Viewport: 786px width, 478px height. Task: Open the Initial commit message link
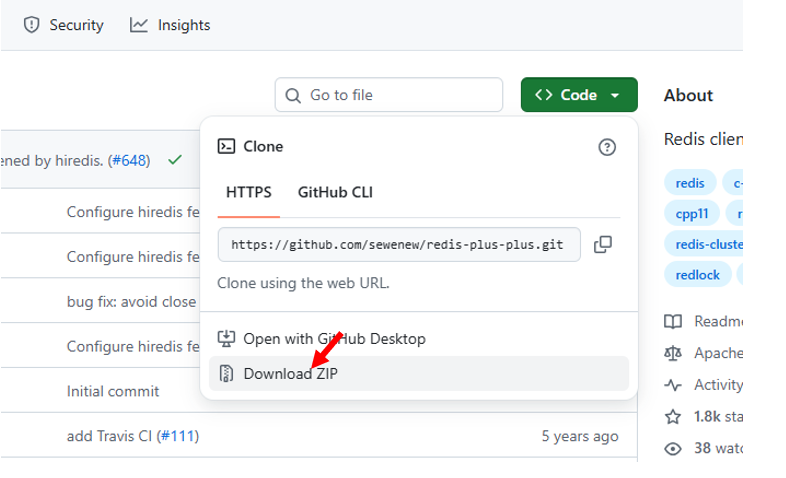(113, 391)
